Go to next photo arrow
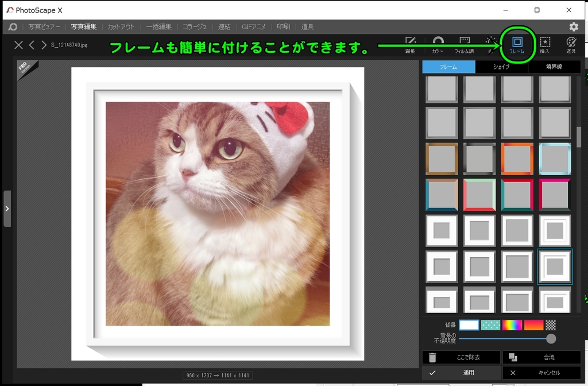 (x=44, y=45)
